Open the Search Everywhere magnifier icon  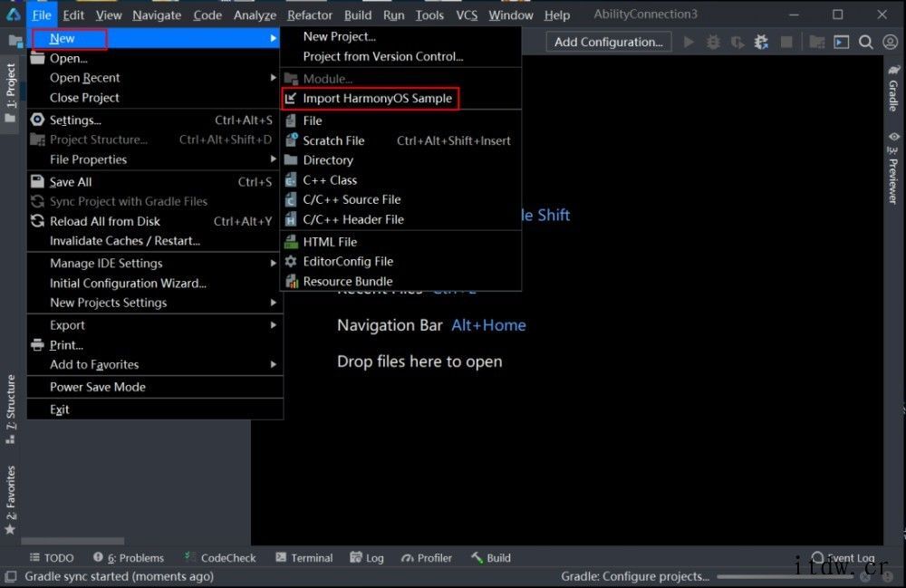pos(865,43)
